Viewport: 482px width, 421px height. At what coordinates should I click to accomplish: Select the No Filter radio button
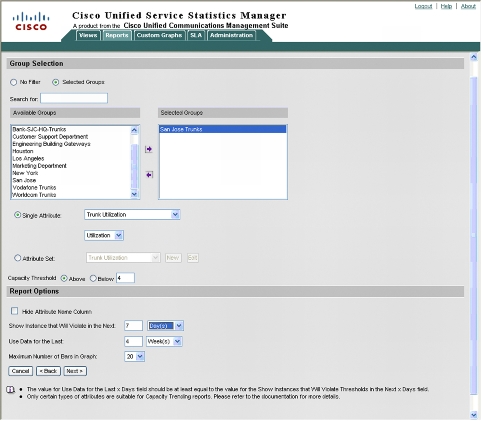coord(13,82)
